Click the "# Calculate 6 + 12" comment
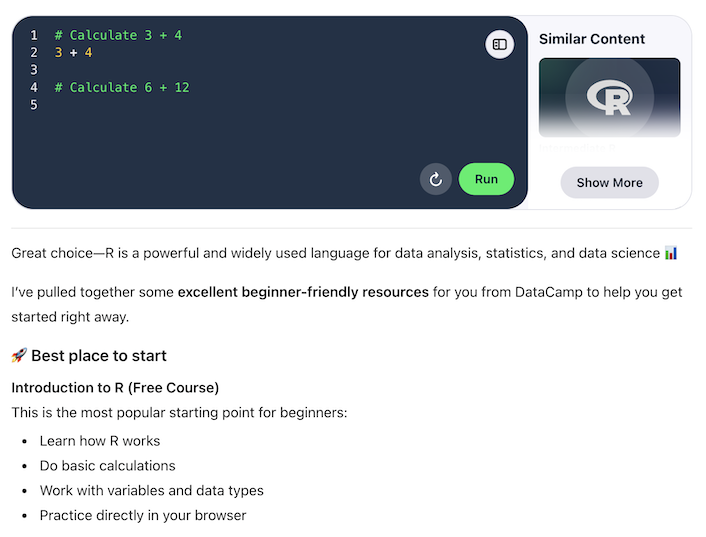 122,87
